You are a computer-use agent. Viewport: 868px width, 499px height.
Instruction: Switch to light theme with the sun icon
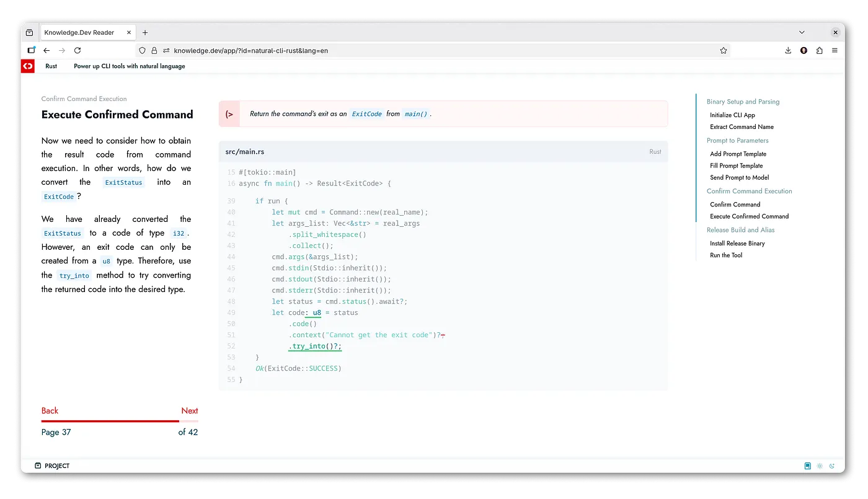[820, 466]
